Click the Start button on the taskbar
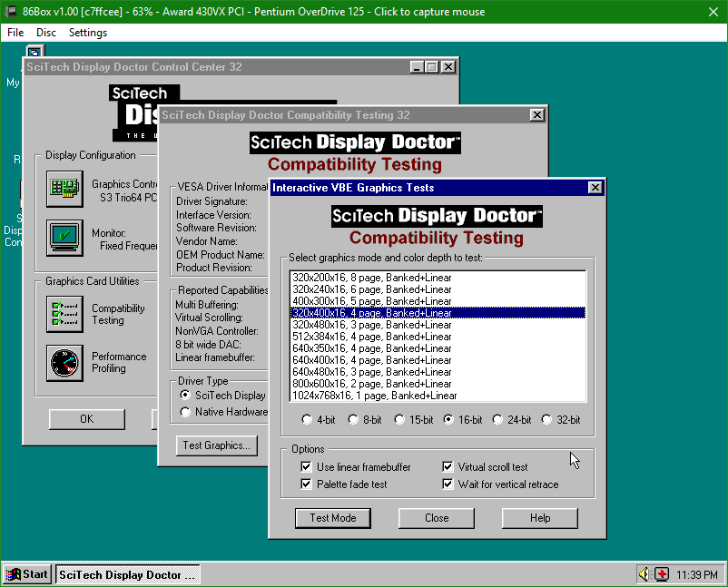This screenshot has width=728, height=587. [26, 573]
